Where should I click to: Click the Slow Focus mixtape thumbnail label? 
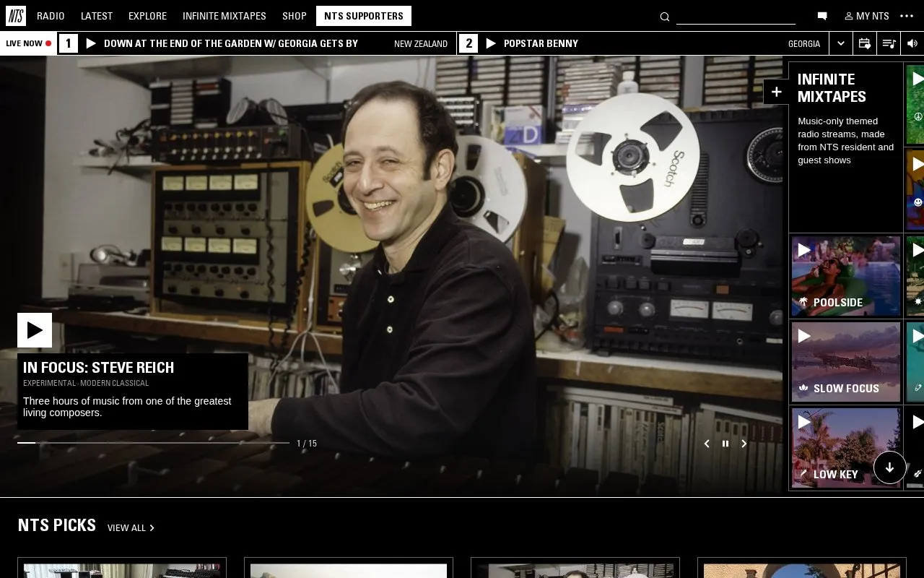[846, 389]
